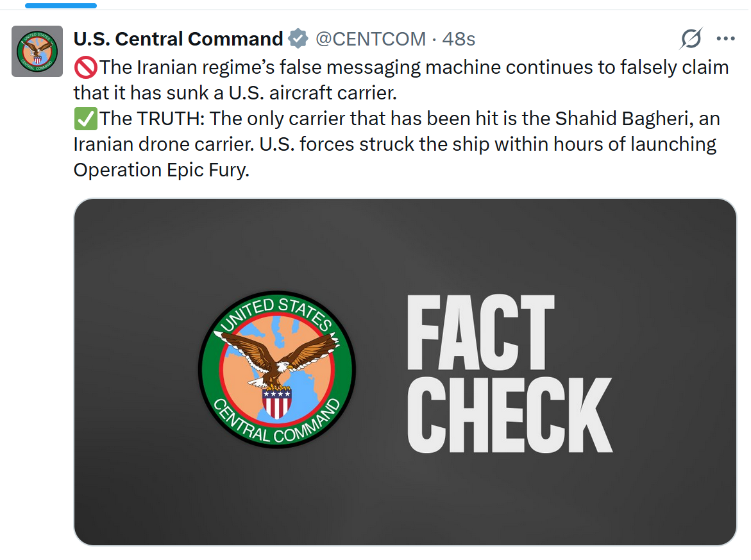This screenshot has width=751, height=560.
Task: Click the CENTCOM seal in image
Action: 277,369
